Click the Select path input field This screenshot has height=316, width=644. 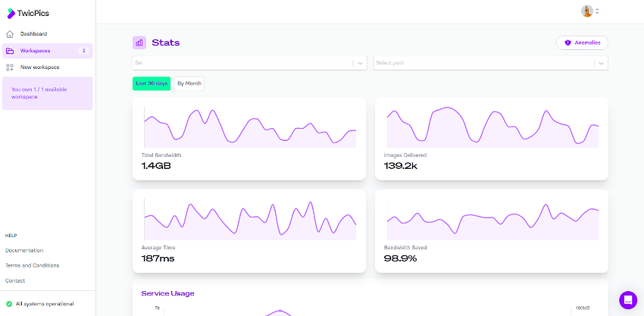pyautogui.click(x=484, y=64)
